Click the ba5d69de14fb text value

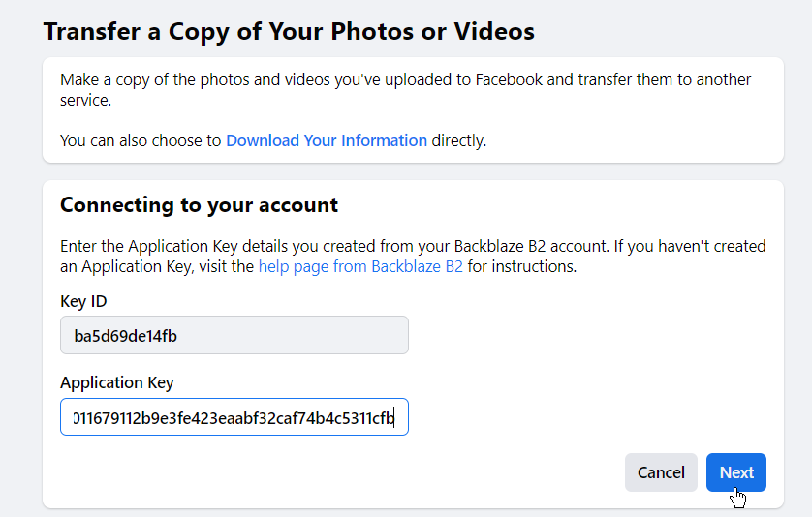[x=125, y=336]
